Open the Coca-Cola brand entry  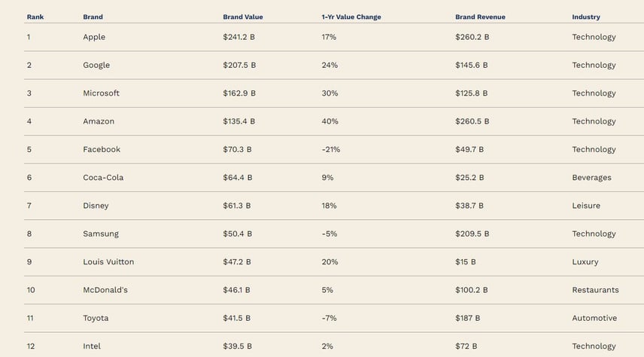pyautogui.click(x=103, y=177)
